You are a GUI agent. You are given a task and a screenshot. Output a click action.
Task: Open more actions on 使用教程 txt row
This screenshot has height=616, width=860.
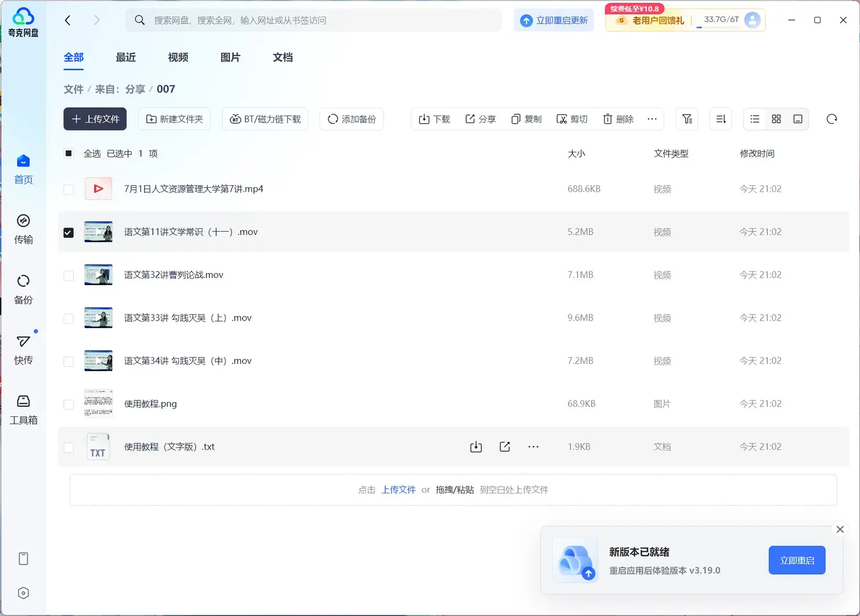(x=533, y=447)
